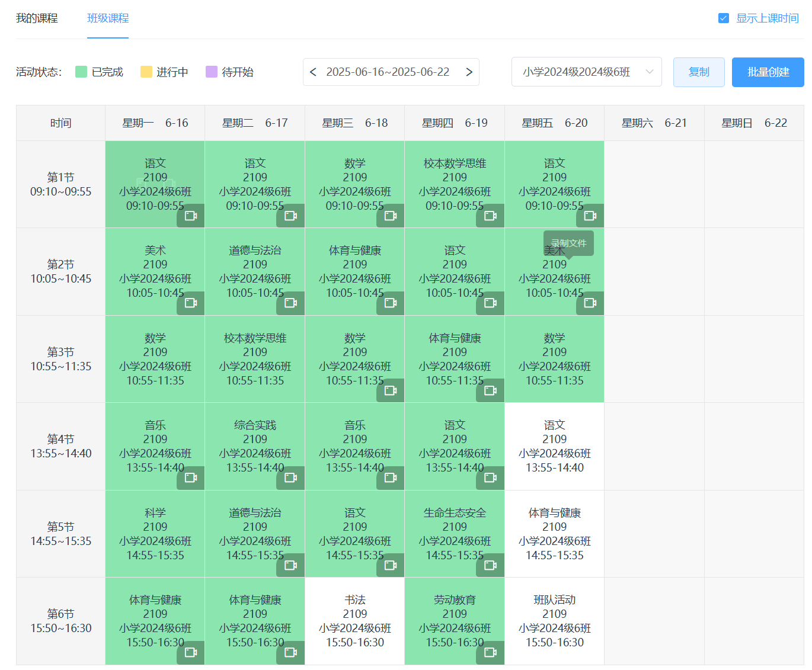Image resolution: width=812 pixels, height=670 pixels.
Task: Click video icon on Thursday 劳动教育 period 6
Action: pos(490,652)
